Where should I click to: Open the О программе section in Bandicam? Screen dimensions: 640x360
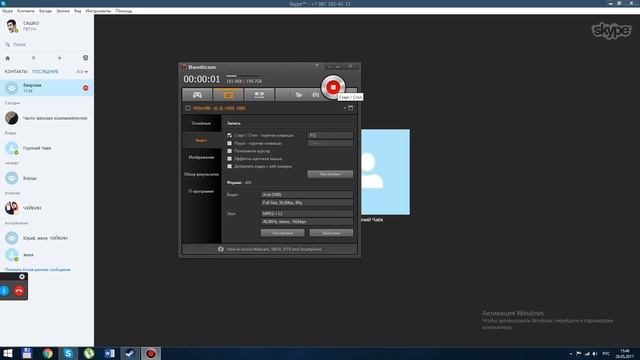[201, 191]
